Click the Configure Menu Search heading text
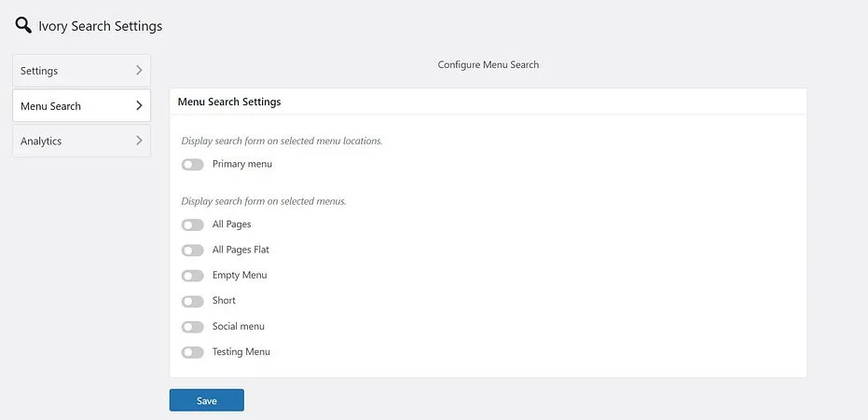The height and width of the screenshot is (420, 868). coord(488,65)
